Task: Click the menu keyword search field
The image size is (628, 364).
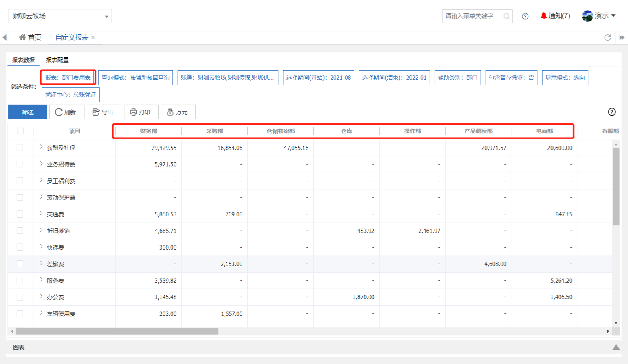Action: (x=473, y=16)
